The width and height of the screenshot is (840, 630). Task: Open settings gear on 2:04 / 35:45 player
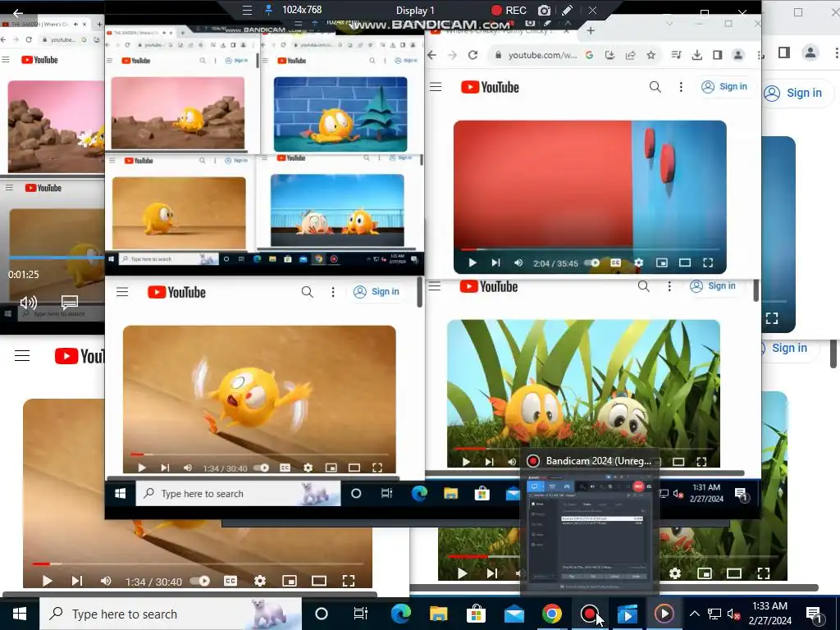click(638, 263)
